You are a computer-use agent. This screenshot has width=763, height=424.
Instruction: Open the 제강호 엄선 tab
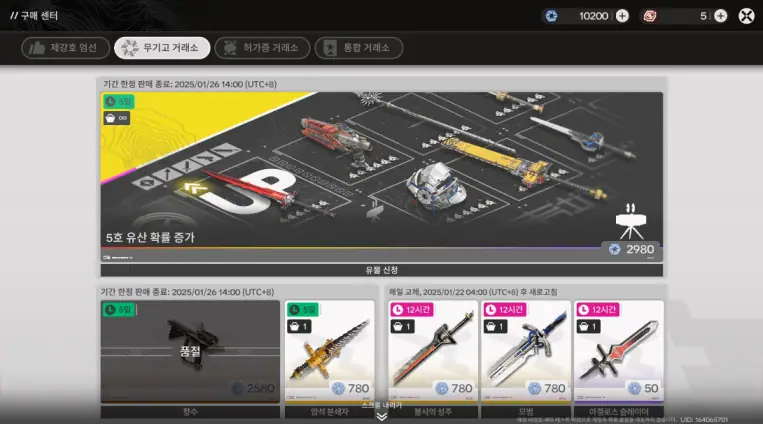tap(65, 48)
